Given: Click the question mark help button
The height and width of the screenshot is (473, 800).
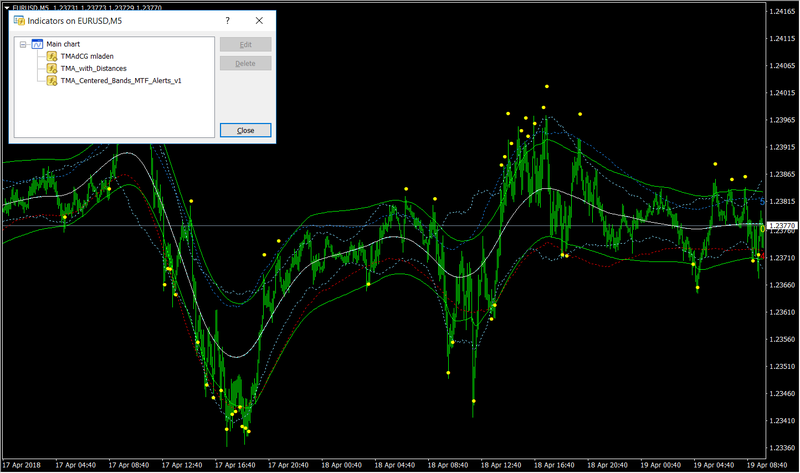Looking at the screenshot, I should (x=228, y=21).
